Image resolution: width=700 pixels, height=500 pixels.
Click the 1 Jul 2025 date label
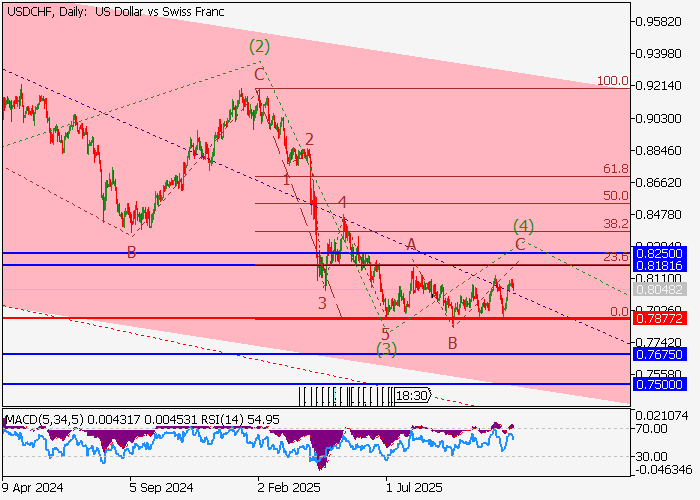pos(414,489)
